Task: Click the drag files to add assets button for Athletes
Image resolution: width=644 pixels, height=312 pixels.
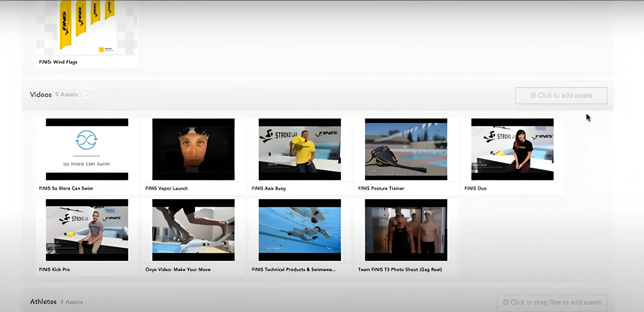Action: tap(552, 302)
